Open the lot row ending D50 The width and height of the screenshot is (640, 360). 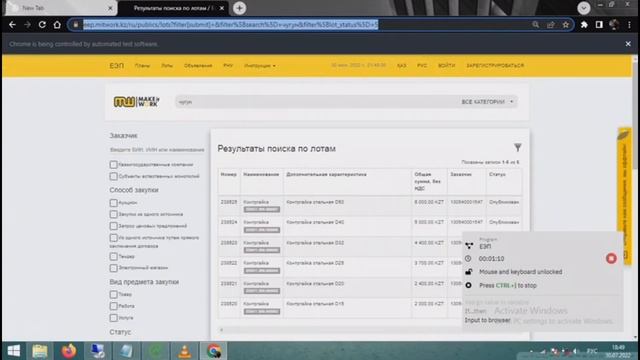pos(370,206)
